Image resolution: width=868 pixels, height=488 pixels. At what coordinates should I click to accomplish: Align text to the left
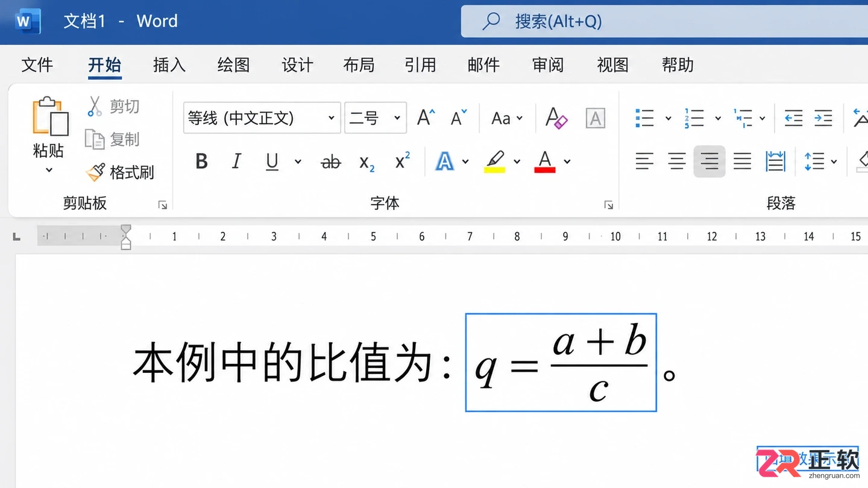tap(644, 161)
